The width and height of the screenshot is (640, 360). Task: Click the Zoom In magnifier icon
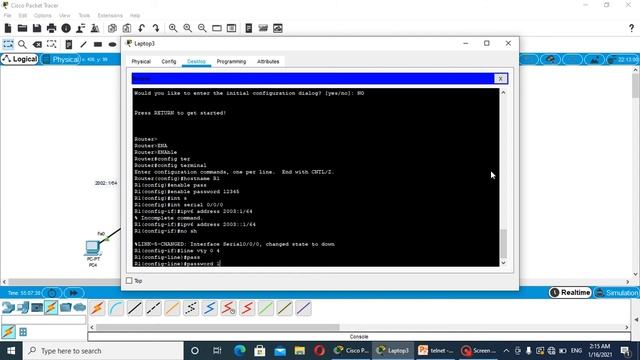(173, 28)
